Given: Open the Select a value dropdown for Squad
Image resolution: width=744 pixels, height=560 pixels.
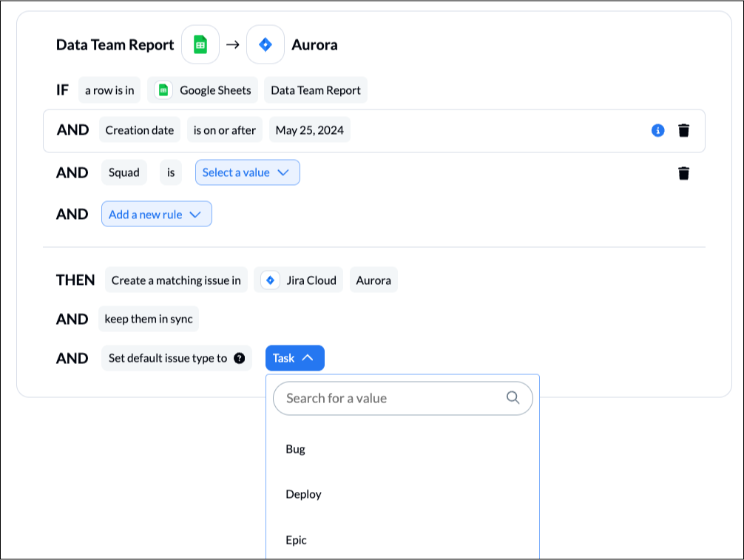Looking at the screenshot, I should tap(247, 172).
